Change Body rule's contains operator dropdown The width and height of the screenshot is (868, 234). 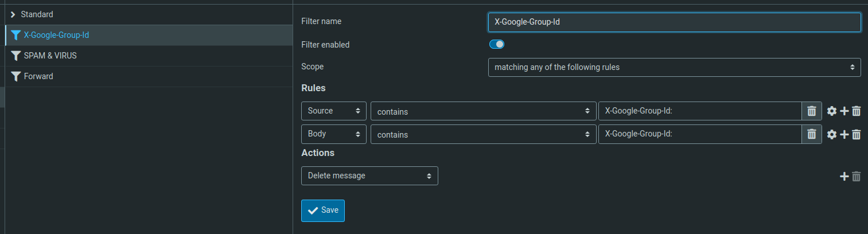click(484, 134)
